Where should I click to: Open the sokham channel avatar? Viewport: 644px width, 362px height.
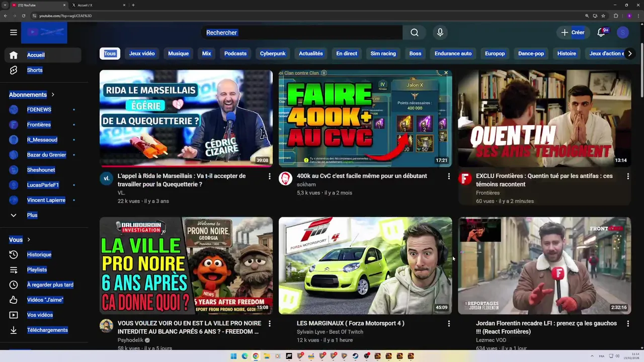click(x=286, y=178)
